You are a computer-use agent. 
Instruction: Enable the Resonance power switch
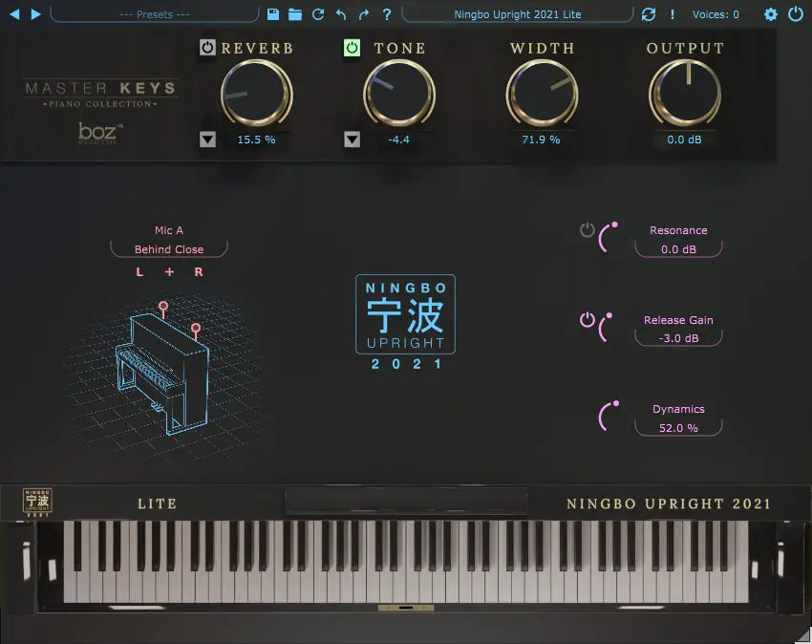click(586, 229)
